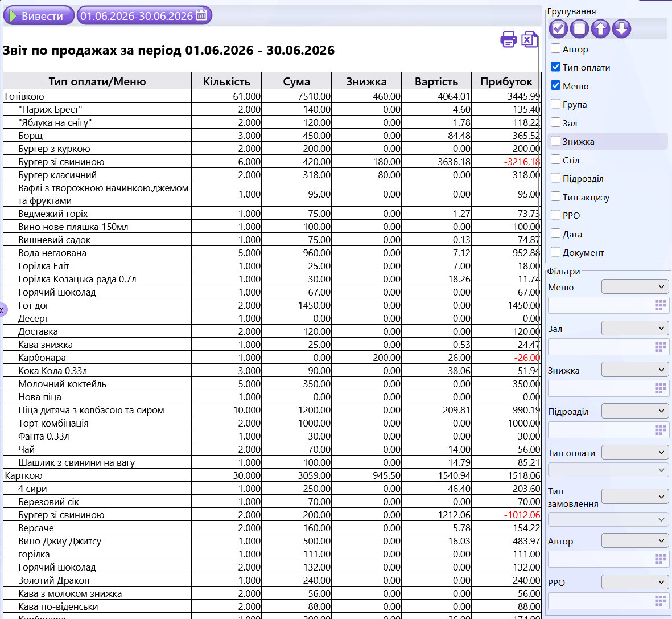This screenshot has width=672, height=619.
Task: Click the Вартість column header
Action: (x=436, y=81)
